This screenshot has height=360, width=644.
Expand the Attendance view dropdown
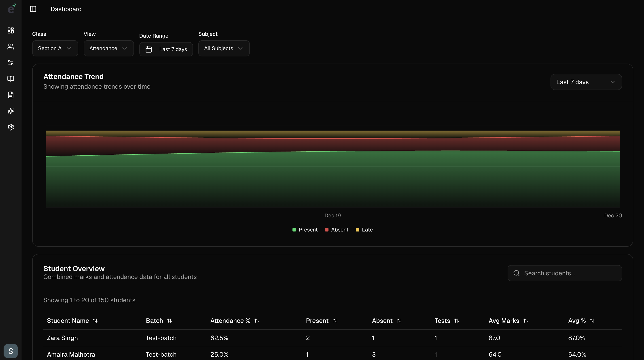coord(108,48)
